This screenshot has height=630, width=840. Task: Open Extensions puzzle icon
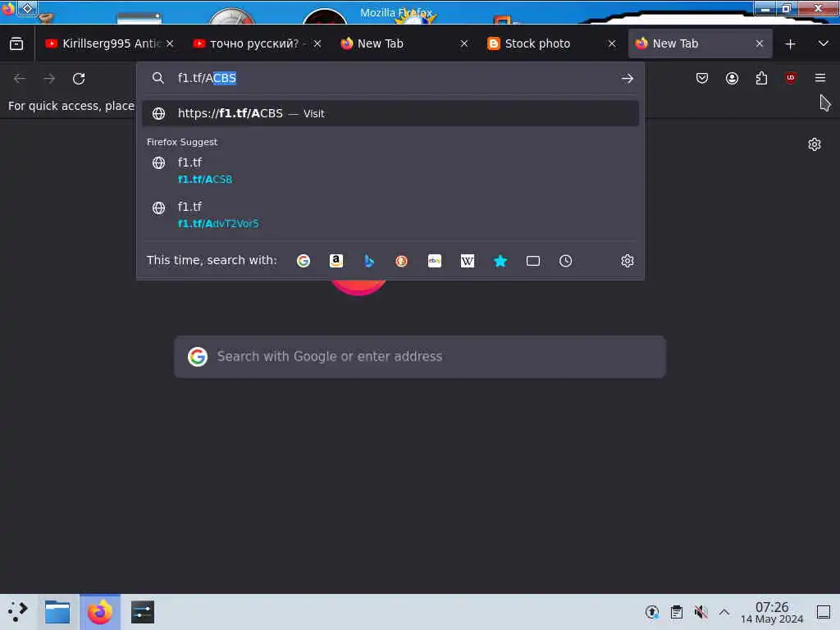coord(761,78)
